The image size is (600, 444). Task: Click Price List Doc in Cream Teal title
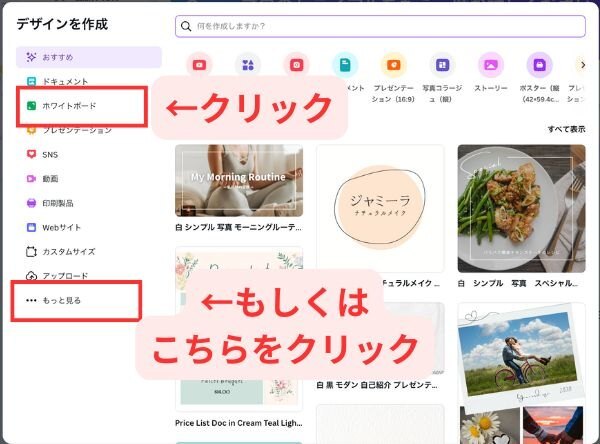pyautogui.click(x=238, y=423)
